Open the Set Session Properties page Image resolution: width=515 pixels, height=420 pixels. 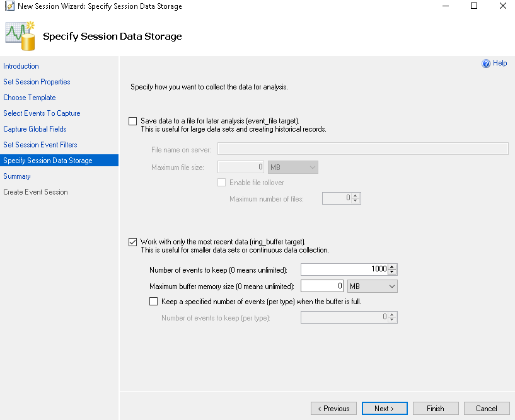tap(37, 82)
